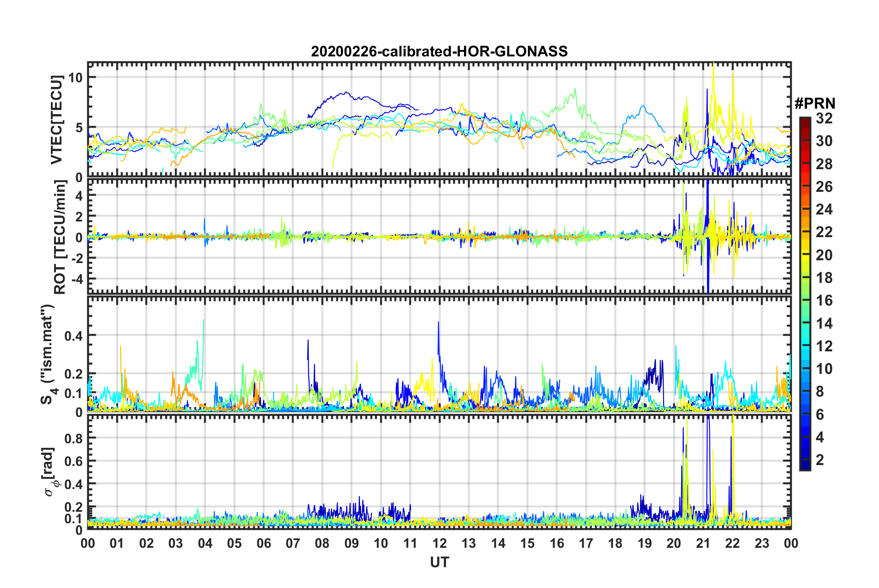Viewport: 879px width, 588px height.
Task: Click the plot title 20200226-calibrated-HOR-GLONASS
Action: (x=439, y=51)
